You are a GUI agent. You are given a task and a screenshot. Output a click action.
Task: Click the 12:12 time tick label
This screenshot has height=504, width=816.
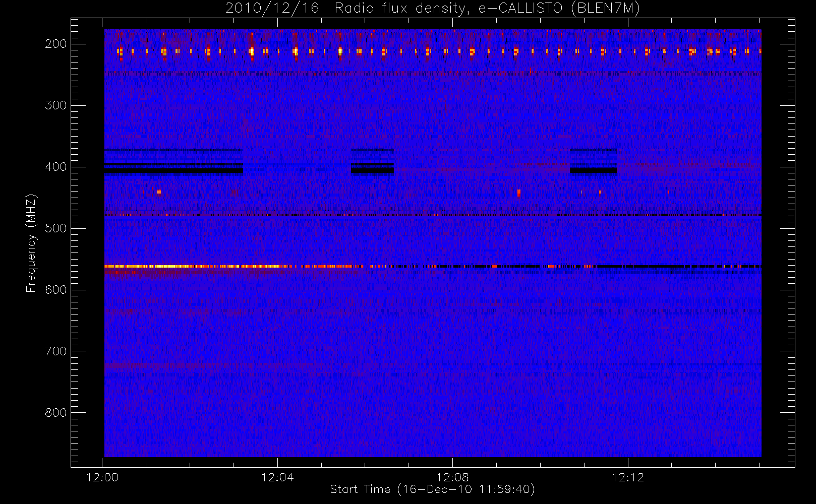click(628, 477)
